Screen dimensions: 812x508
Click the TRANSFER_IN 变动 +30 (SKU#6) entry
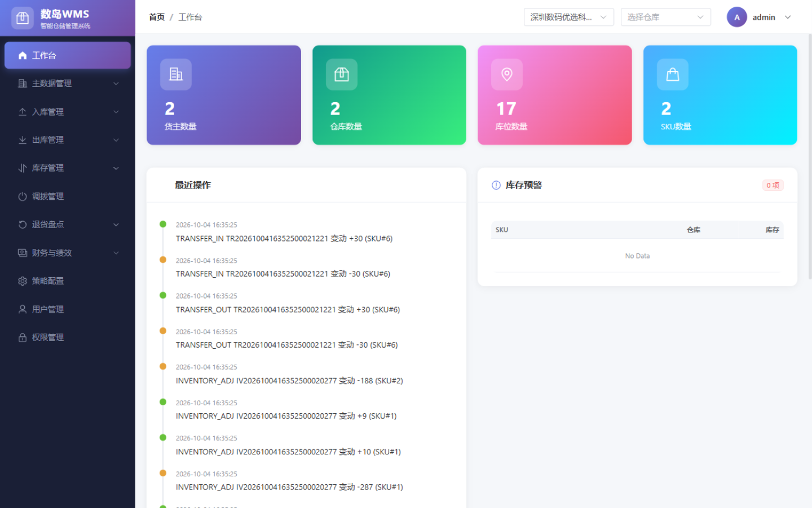[284, 238]
